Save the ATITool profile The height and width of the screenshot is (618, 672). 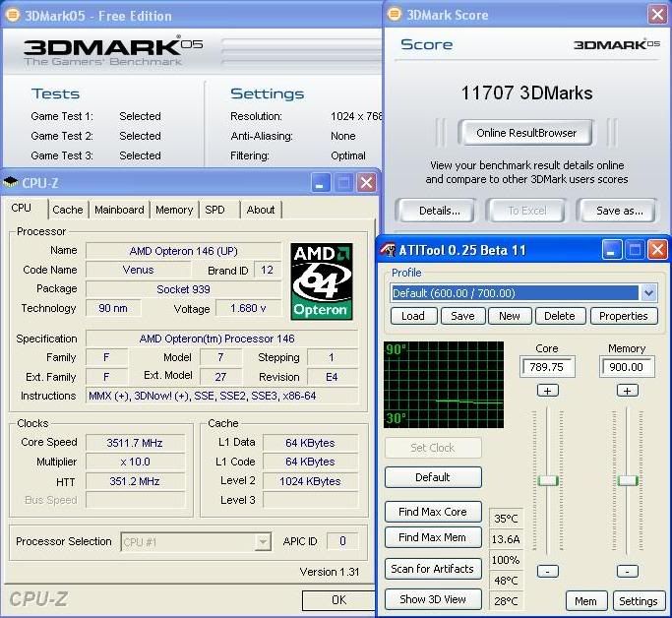[462, 316]
